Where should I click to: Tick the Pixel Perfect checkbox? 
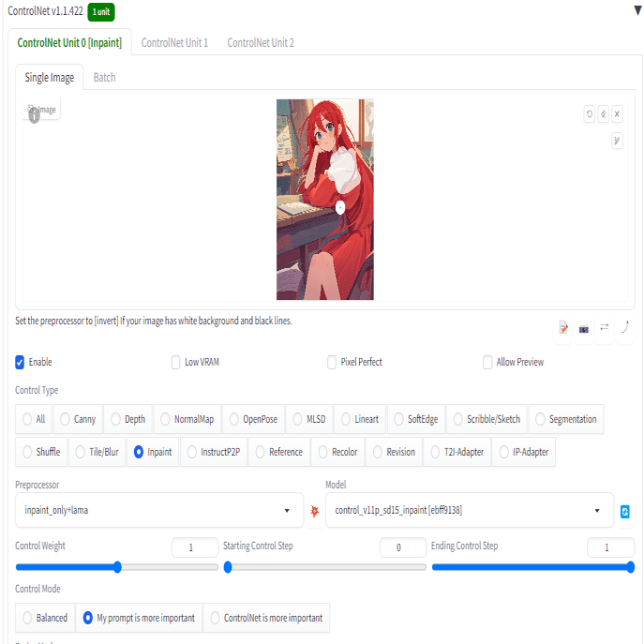coord(332,362)
